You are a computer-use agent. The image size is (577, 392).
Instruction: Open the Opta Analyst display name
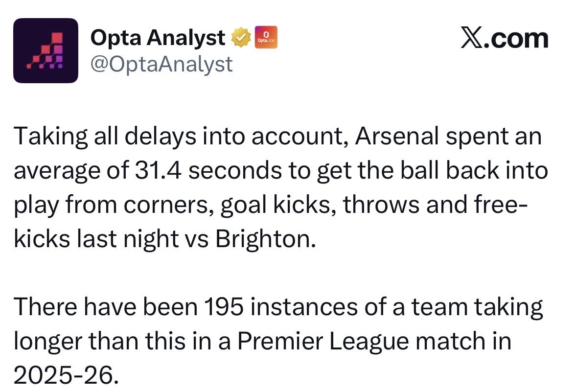[x=158, y=38]
